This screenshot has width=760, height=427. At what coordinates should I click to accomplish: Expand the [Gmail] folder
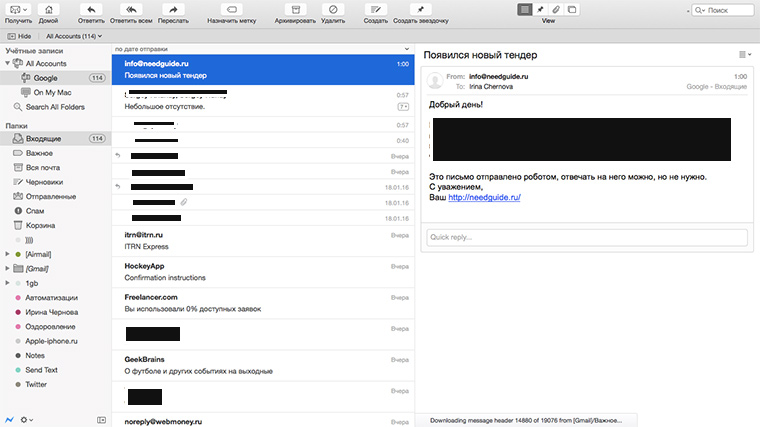[7, 268]
